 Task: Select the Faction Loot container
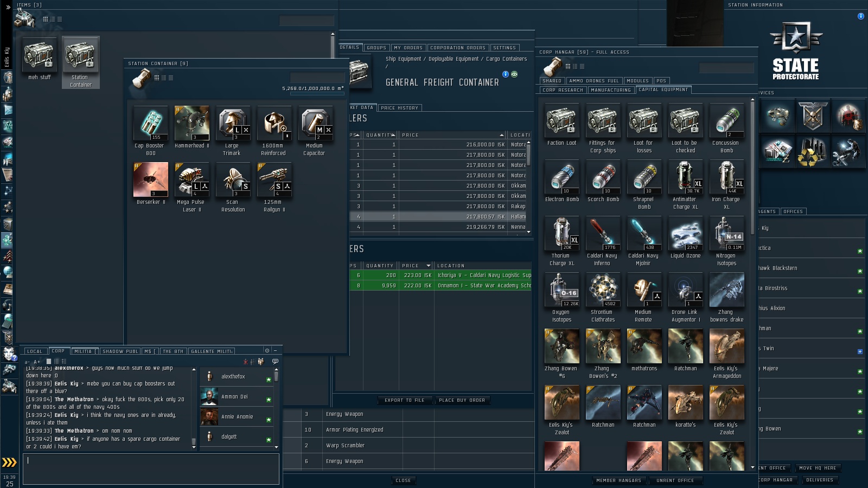(561, 120)
